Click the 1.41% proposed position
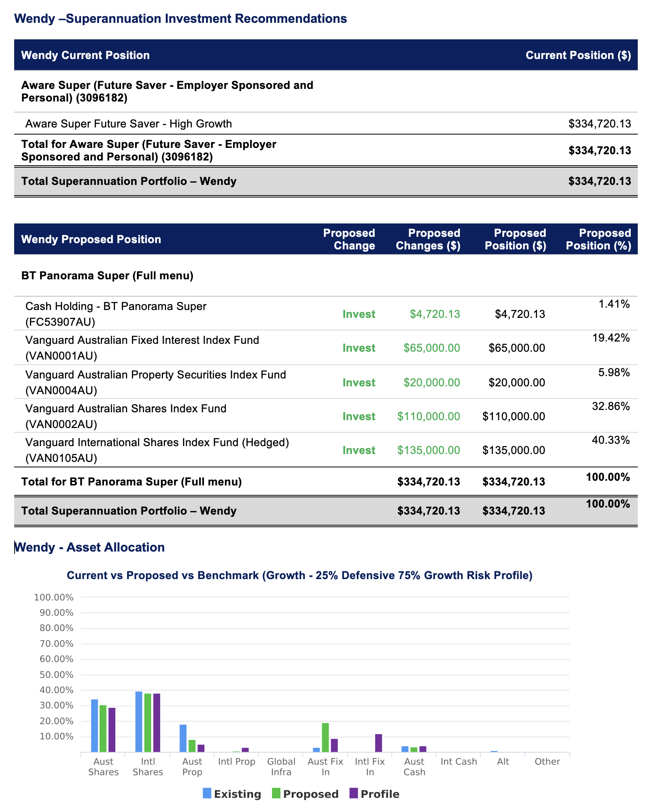The image size is (648, 812). [614, 304]
